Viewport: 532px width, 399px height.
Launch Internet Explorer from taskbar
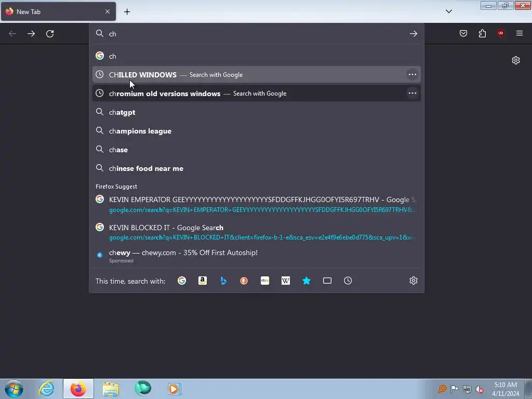coord(46,389)
